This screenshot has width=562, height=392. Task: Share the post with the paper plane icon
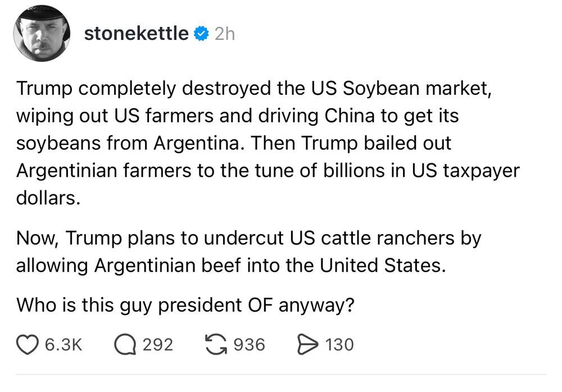click(x=307, y=345)
